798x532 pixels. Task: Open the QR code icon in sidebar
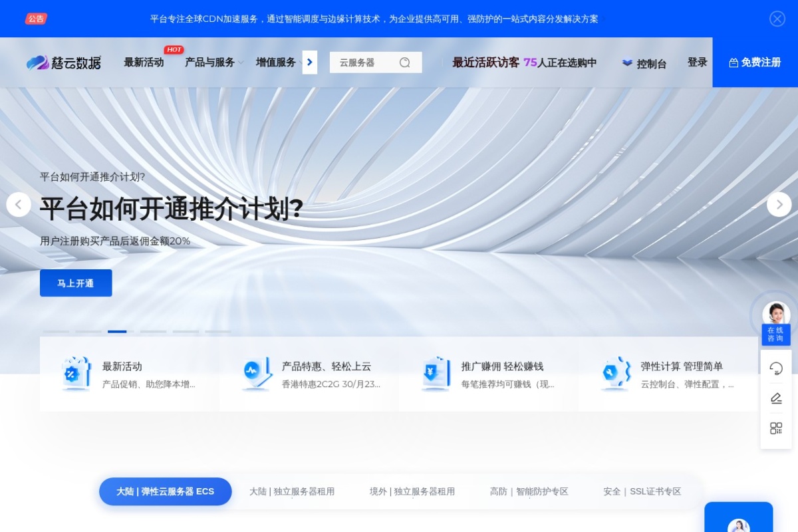pyautogui.click(x=776, y=428)
